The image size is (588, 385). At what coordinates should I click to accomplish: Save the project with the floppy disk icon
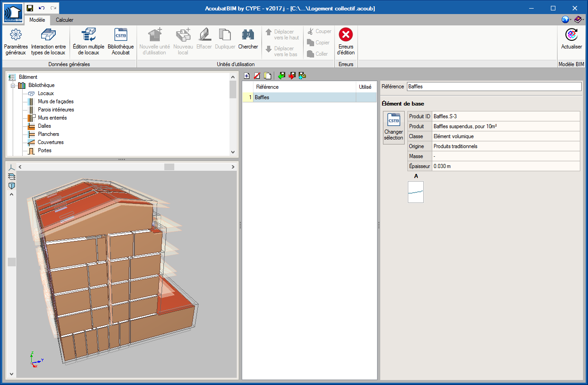pos(30,8)
